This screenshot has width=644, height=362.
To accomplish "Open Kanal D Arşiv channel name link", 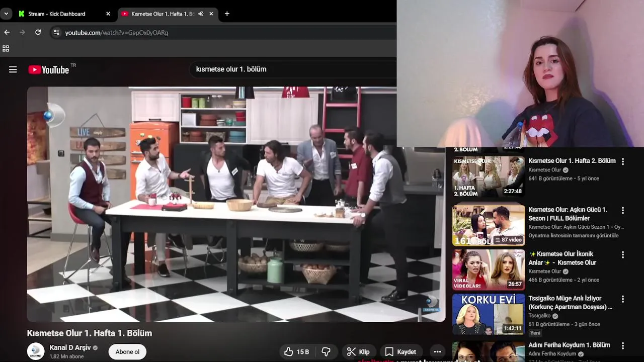I will [x=69, y=347].
